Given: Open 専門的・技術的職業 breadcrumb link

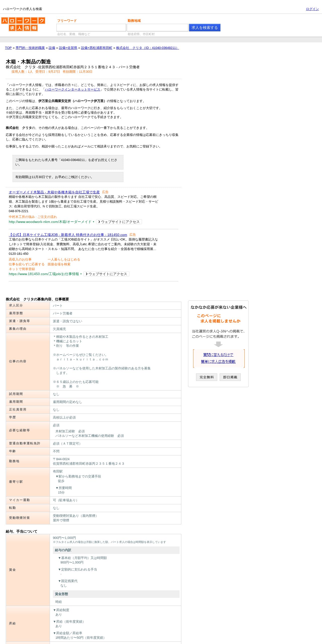Looking at the screenshot, I should point(30,48).
